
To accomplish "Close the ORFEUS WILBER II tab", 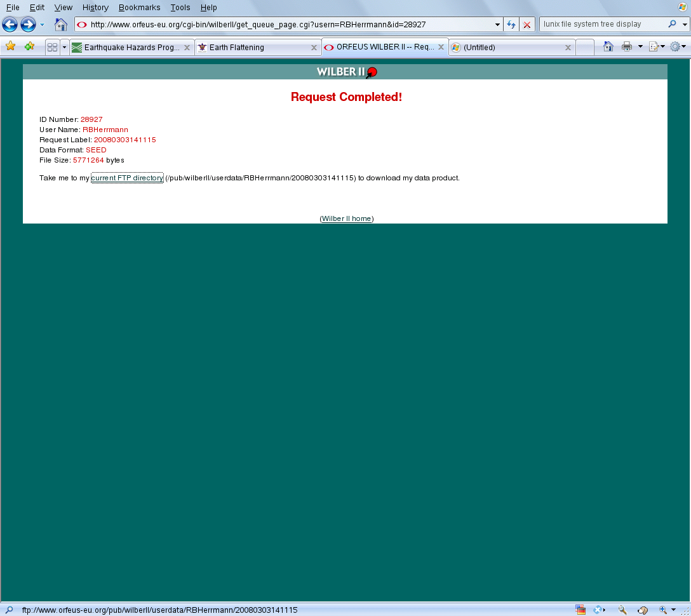I will coord(441,47).
